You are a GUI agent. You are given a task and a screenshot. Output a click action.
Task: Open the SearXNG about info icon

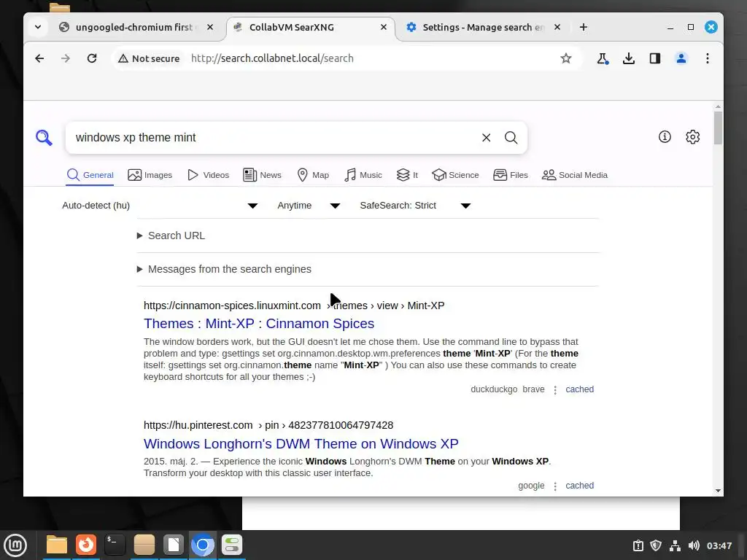pos(665,136)
